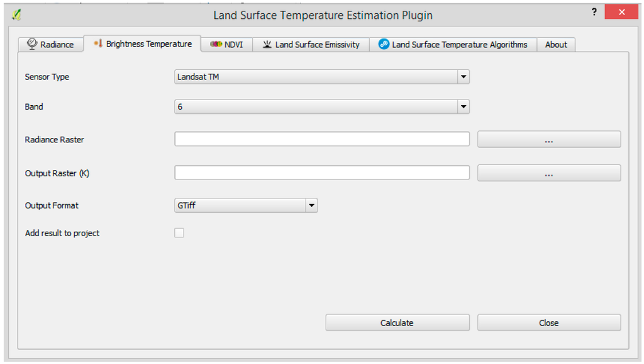This screenshot has height=364, width=644.
Task: Expand the Sensor Type dropdown arrow
Action: [x=464, y=77]
